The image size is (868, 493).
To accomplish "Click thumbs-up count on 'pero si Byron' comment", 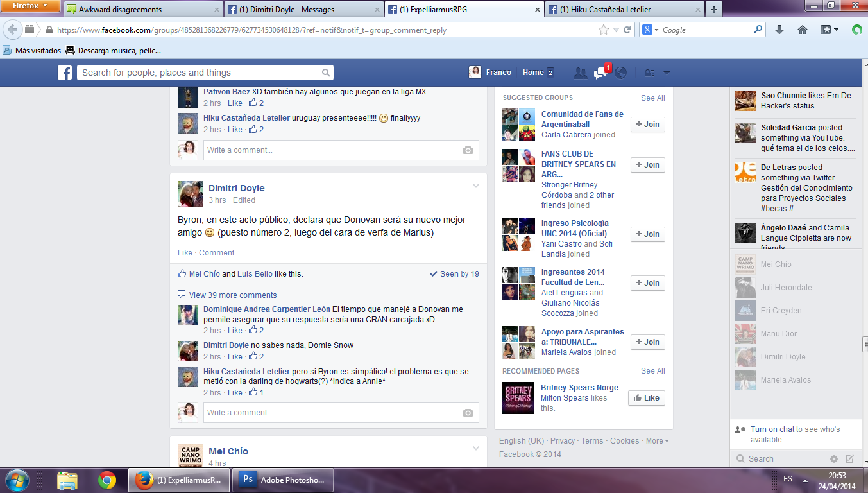I will click(256, 392).
